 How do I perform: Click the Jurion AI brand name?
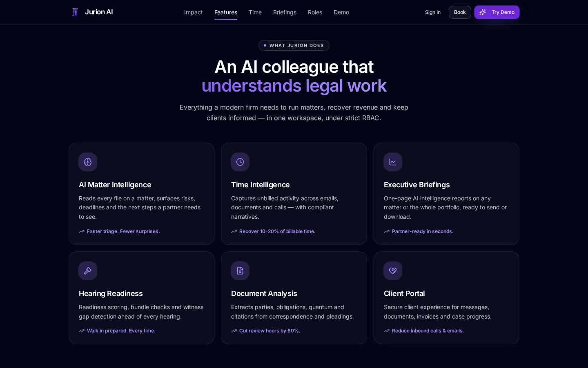coord(99,12)
